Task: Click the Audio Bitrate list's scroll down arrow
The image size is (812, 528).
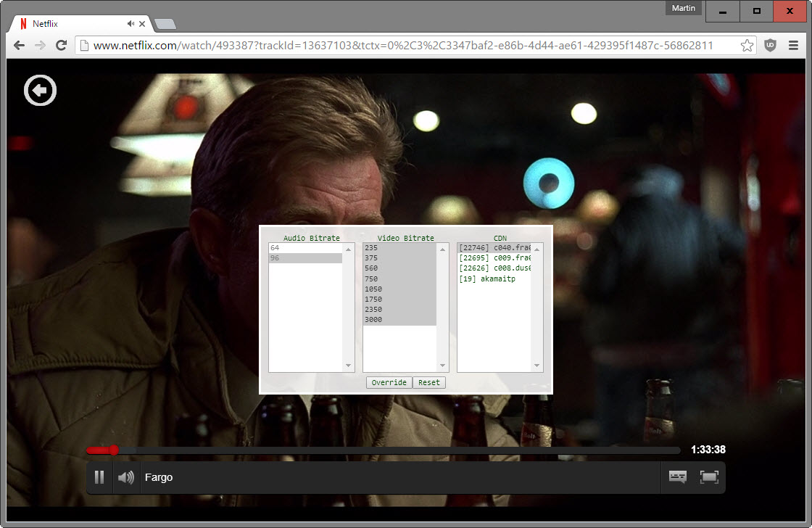Action: click(x=349, y=366)
